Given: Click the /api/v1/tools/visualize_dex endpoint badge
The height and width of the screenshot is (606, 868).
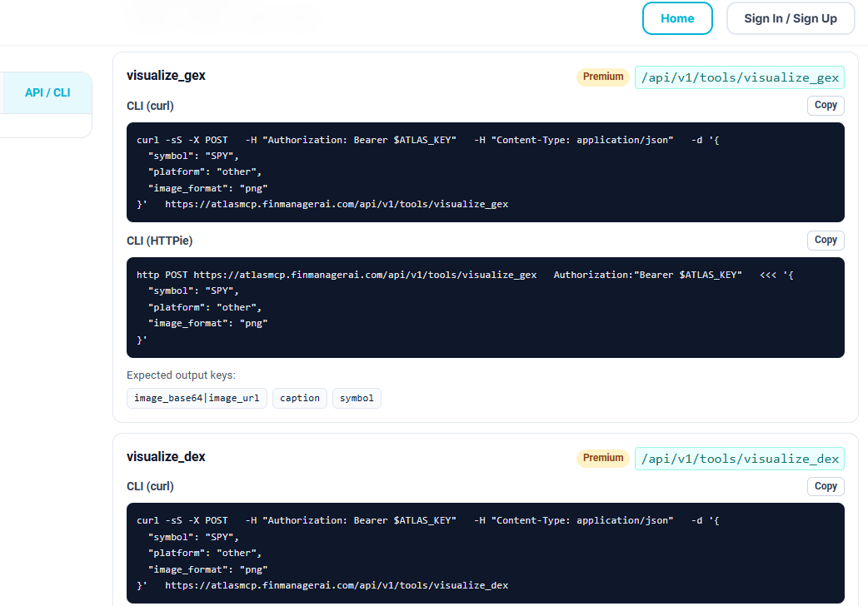Looking at the screenshot, I should (740, 459).
